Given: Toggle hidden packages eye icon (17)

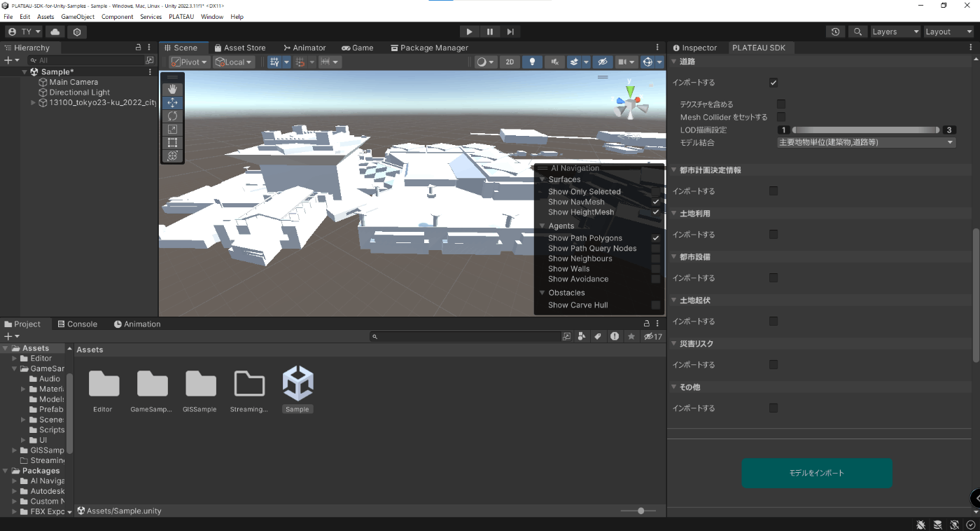Looking at the screenshot, I should [652, 336].
